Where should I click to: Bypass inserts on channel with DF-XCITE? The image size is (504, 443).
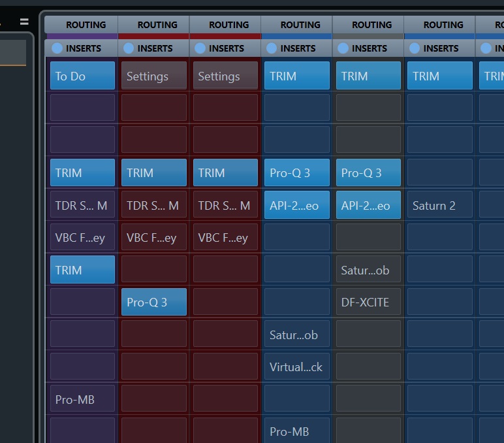343,48
